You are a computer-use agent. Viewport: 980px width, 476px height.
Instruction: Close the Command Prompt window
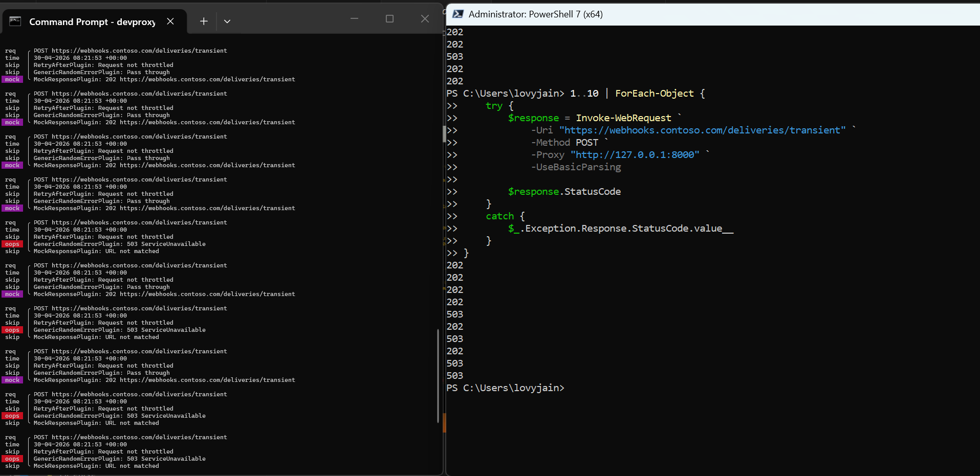click(x=425, y=18)
